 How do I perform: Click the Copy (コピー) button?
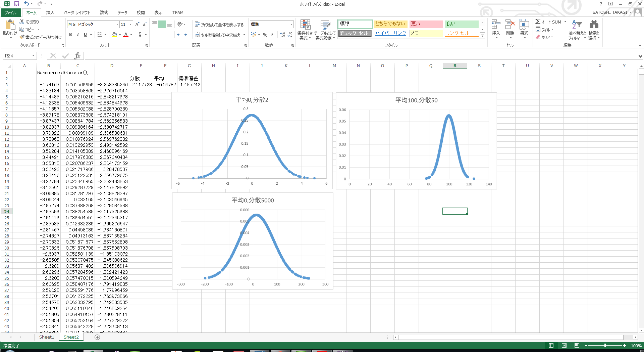(x=27, y=30)
